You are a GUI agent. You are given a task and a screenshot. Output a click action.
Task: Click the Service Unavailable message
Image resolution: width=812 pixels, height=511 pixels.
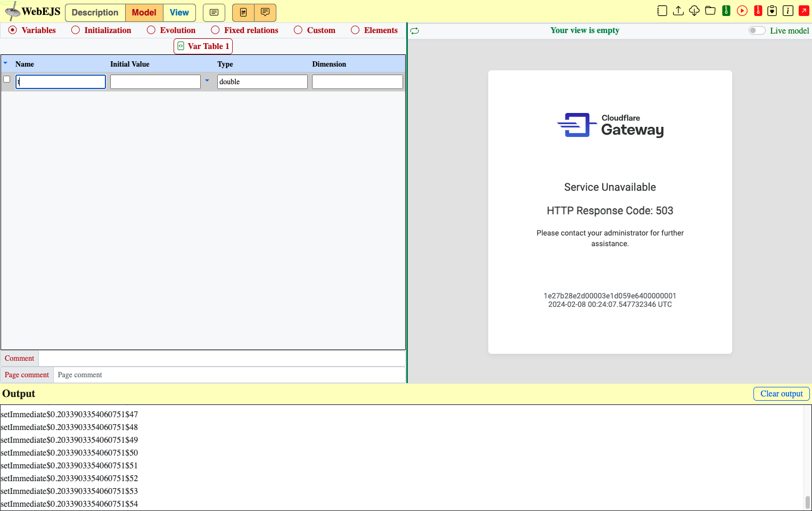(x=610, y=187)
